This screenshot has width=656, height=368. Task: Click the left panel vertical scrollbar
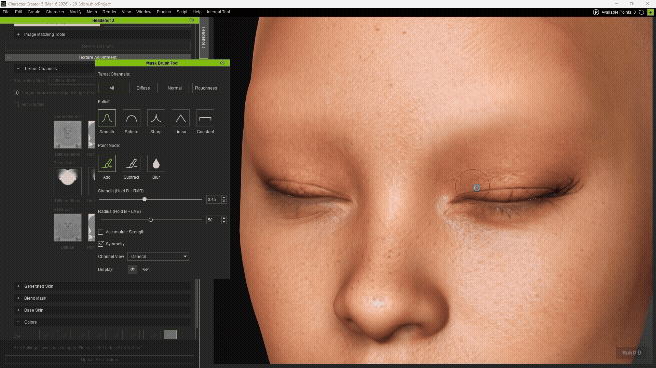(x=197, y=303)
